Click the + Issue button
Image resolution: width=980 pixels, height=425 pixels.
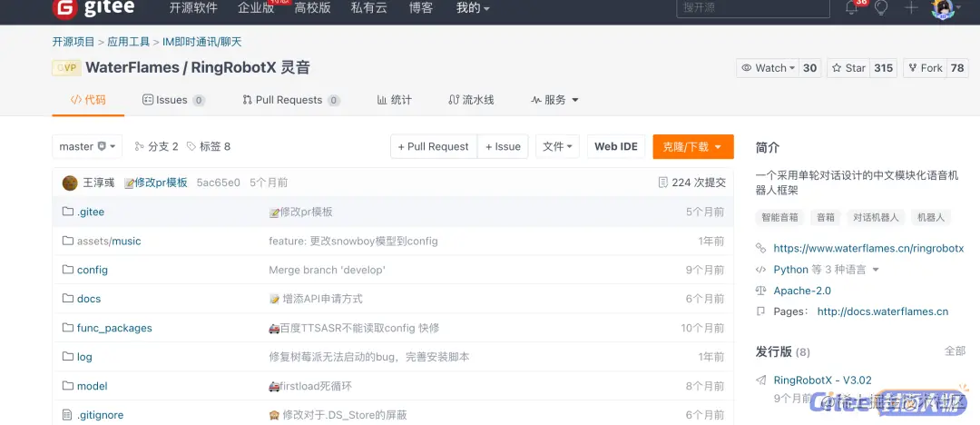coord(503,146)
